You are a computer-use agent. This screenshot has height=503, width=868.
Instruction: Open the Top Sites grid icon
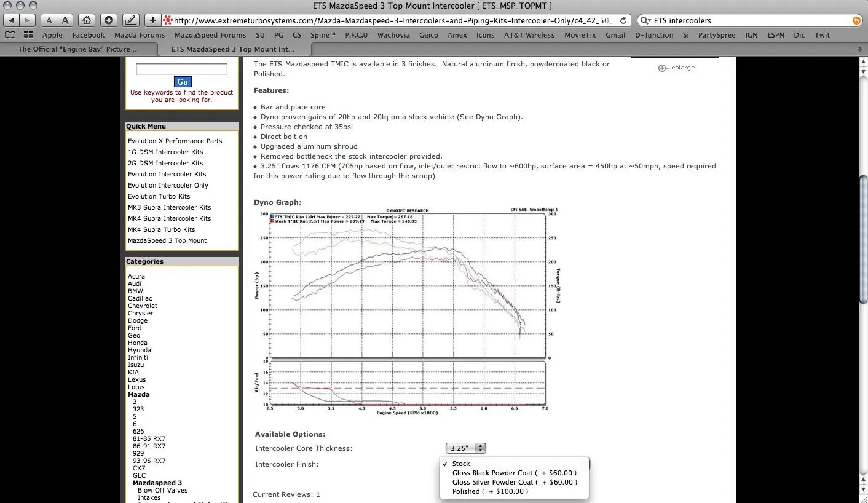[28, 35]
